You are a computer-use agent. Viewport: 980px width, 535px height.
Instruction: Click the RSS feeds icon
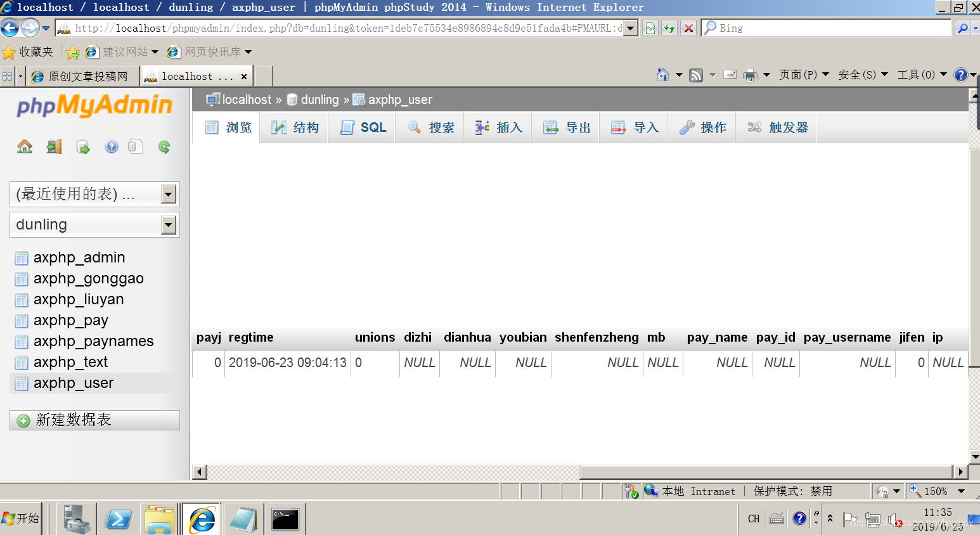(696, 75)
